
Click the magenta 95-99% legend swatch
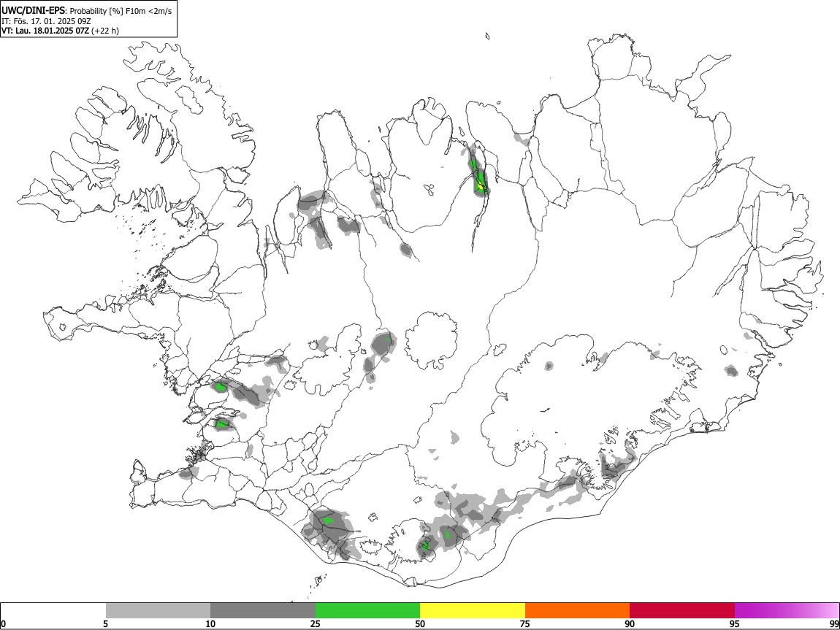point(787,610)
